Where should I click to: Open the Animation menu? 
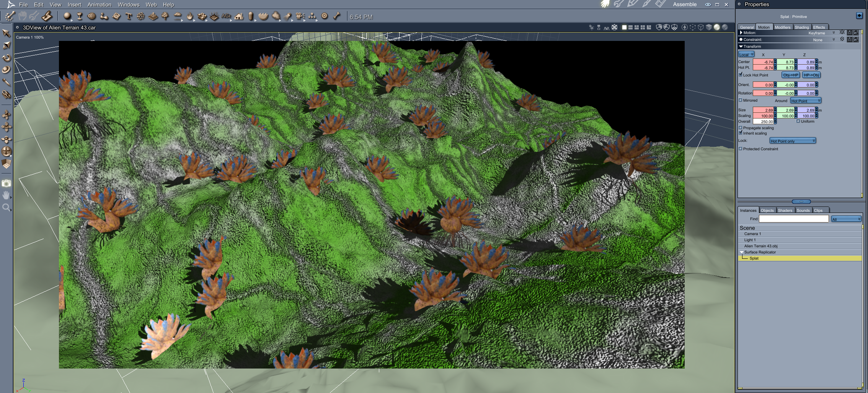(x=100, y=5)
